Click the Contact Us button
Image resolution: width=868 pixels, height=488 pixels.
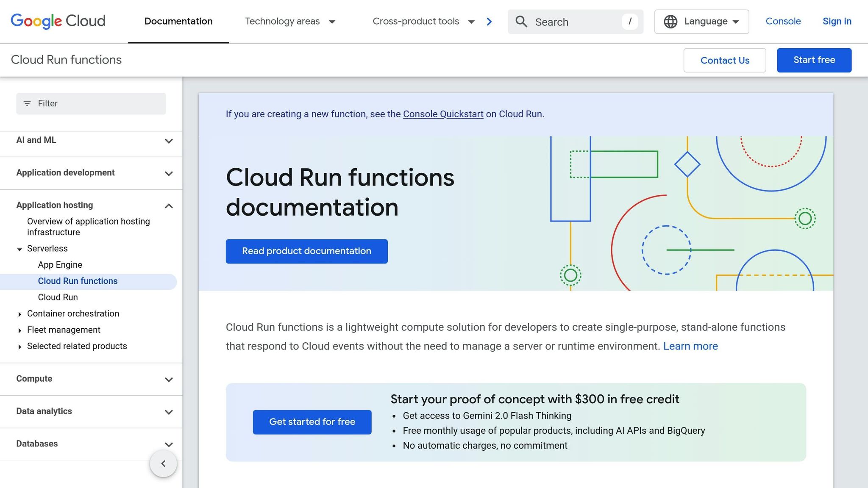coord(725,60)
